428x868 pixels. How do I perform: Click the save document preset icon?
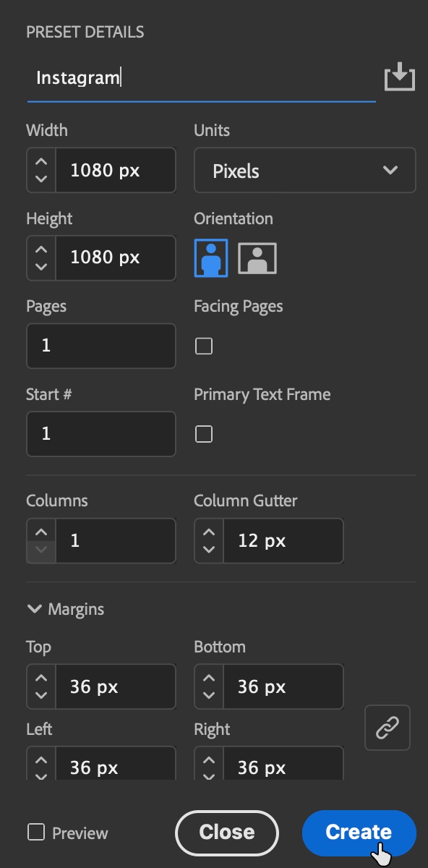[399, 77]
